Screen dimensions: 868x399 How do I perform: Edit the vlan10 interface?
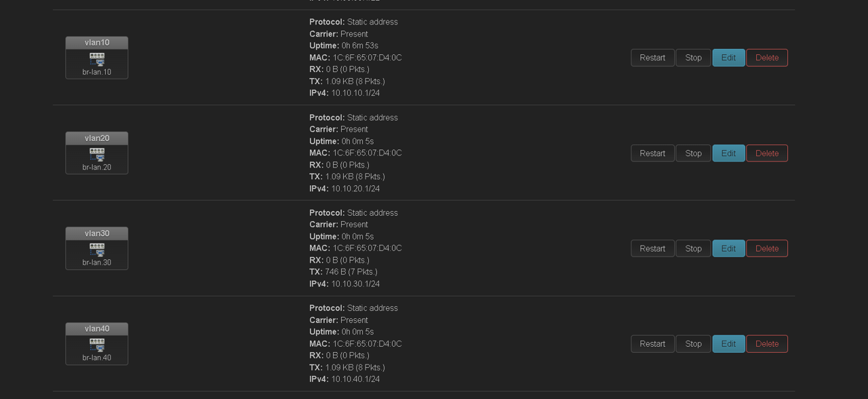point(728,58)
